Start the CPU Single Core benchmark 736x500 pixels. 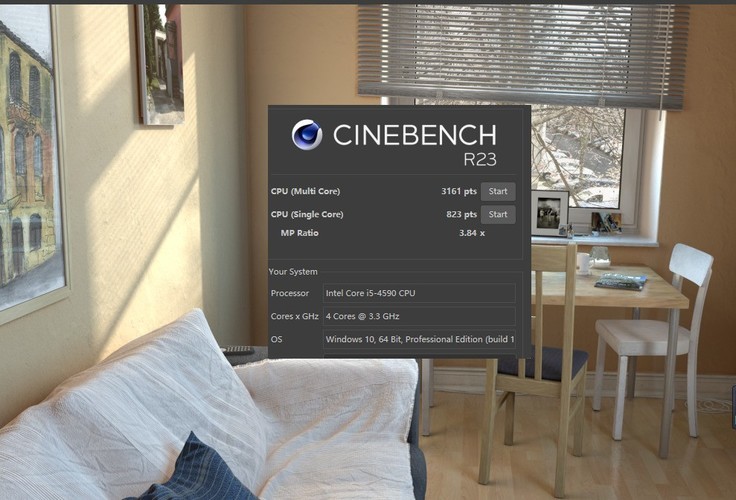tap(498, 215)
